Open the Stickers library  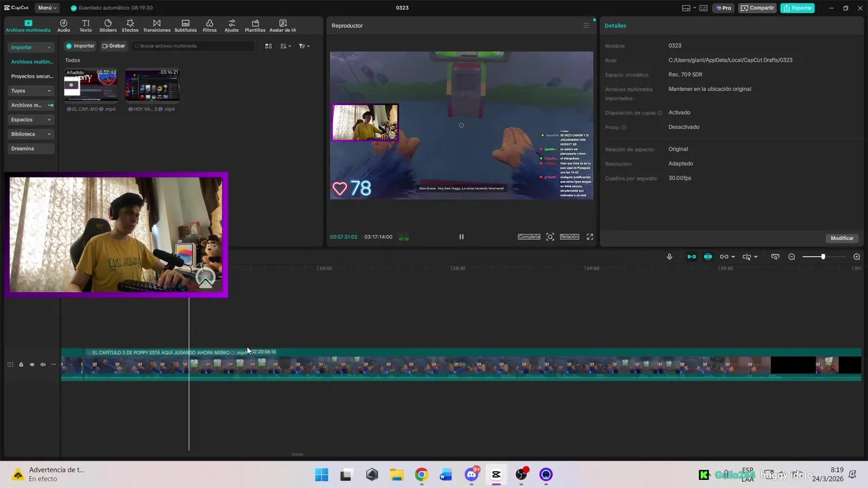coord(108,26)
